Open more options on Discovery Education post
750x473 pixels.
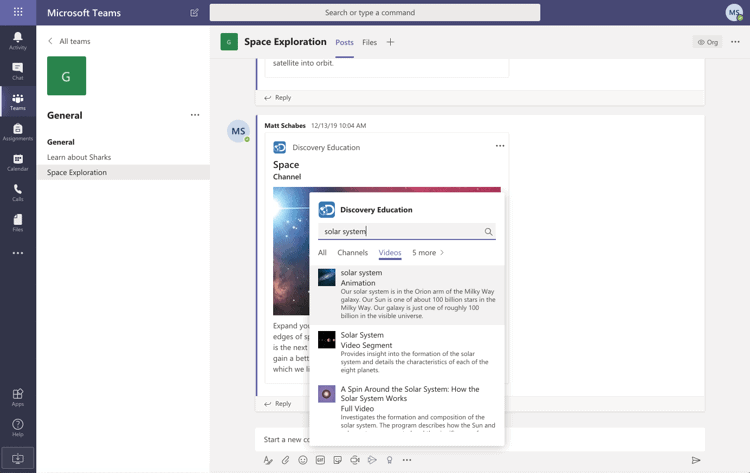point(500,146)
